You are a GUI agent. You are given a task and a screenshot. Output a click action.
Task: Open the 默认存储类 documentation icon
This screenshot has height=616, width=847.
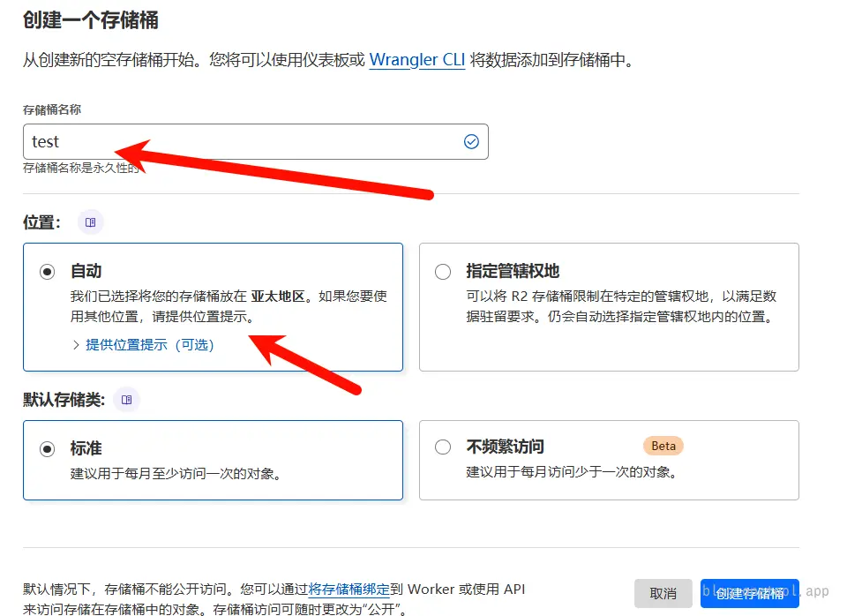click(126, 400)
